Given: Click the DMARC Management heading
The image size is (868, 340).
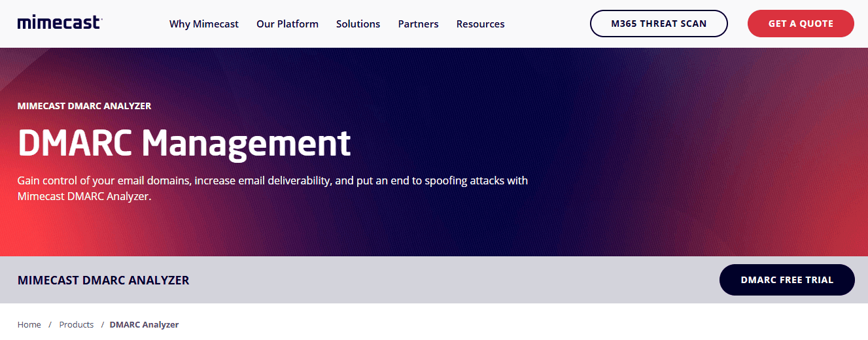Looking at the screenshot, I should click(184, 143).
